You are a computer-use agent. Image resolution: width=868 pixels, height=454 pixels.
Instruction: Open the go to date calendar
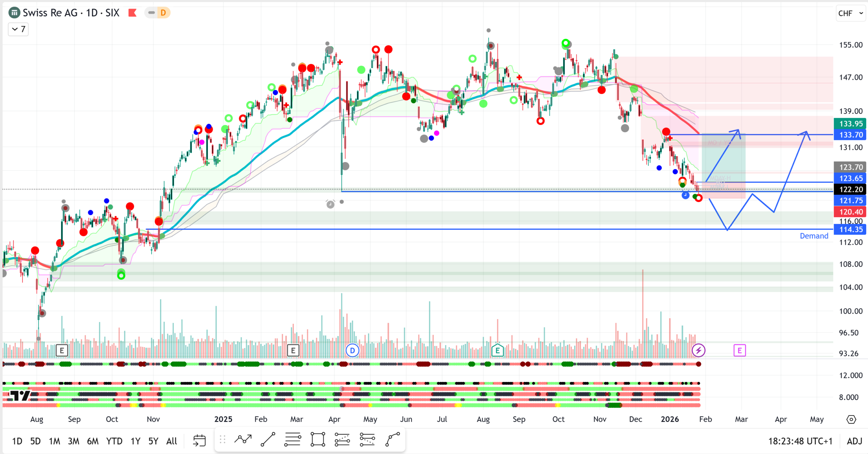click(x=199, y=441)
